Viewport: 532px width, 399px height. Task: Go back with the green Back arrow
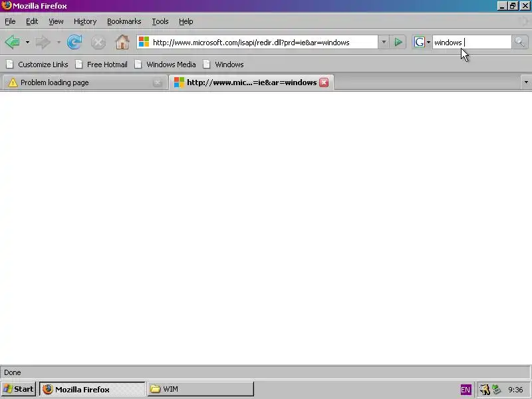(x=13, y=43)
